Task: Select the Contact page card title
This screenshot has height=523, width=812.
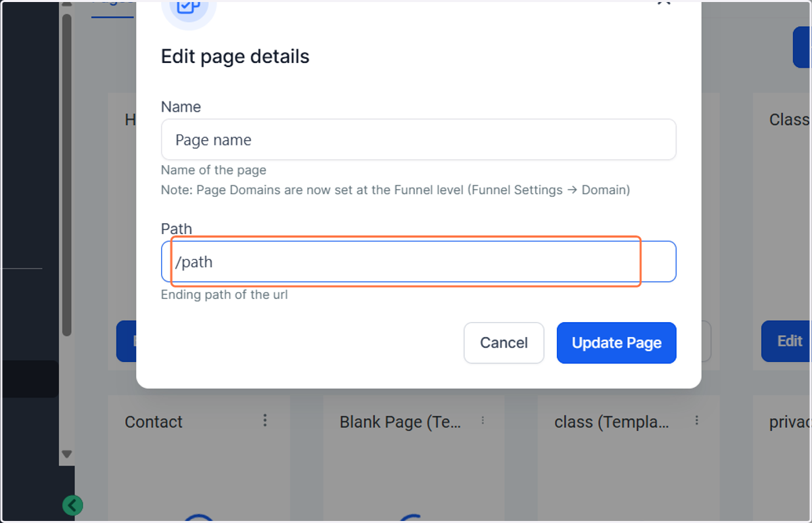Action: point(154,422)
